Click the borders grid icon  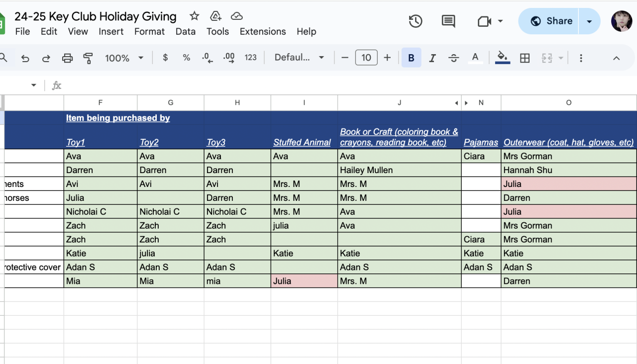(525, 58)
